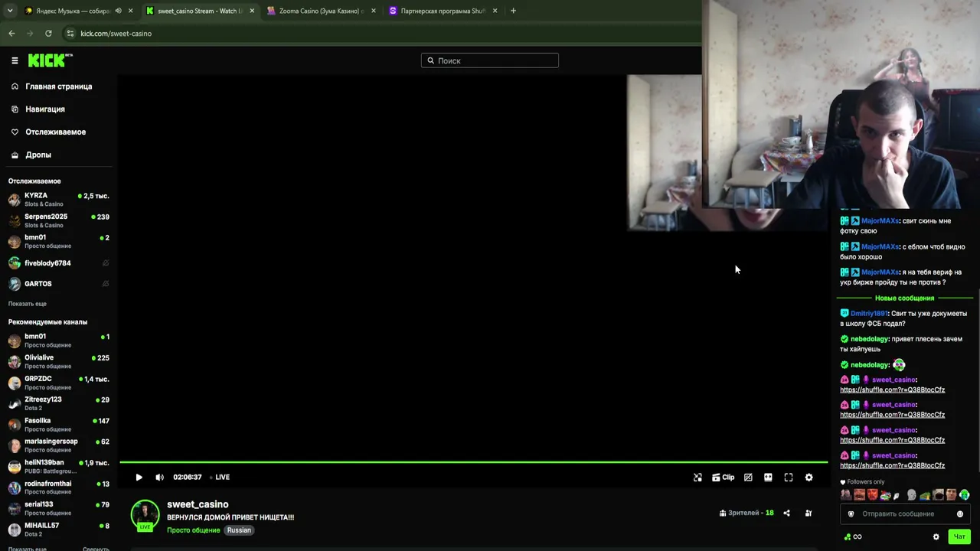Create a Clip of the stream

tap(723, 478)
